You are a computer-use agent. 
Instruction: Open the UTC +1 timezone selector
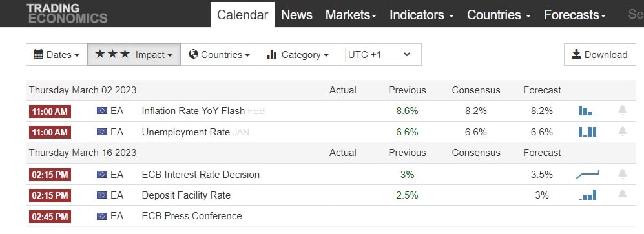[379, 55]
